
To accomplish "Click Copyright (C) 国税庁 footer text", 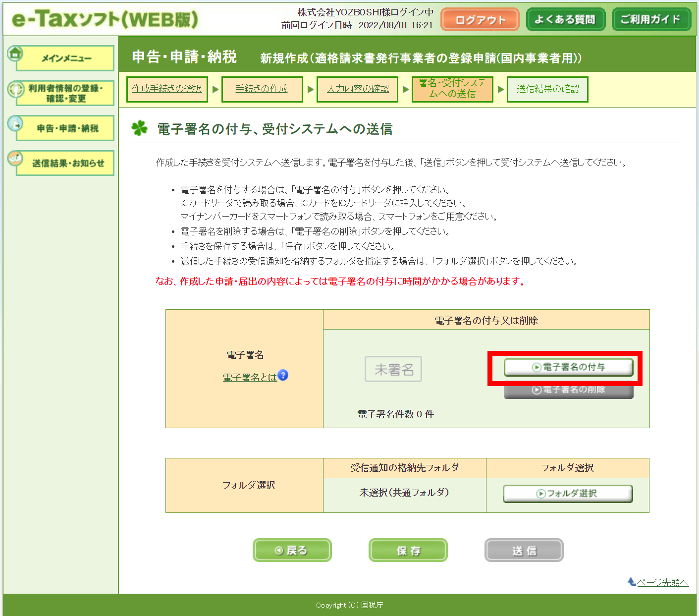I will [349, 605].
